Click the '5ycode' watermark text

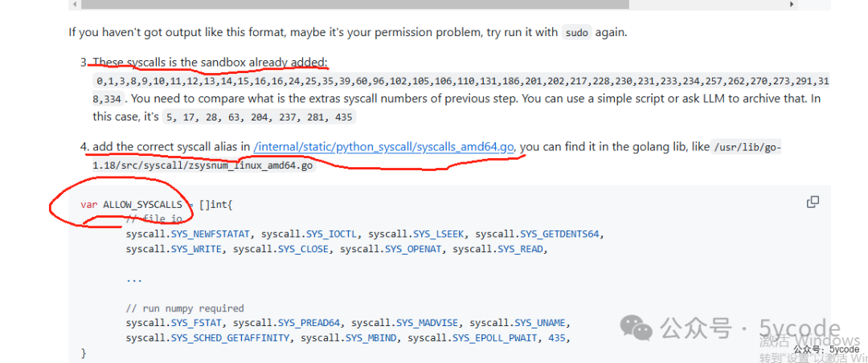(800, 328)
